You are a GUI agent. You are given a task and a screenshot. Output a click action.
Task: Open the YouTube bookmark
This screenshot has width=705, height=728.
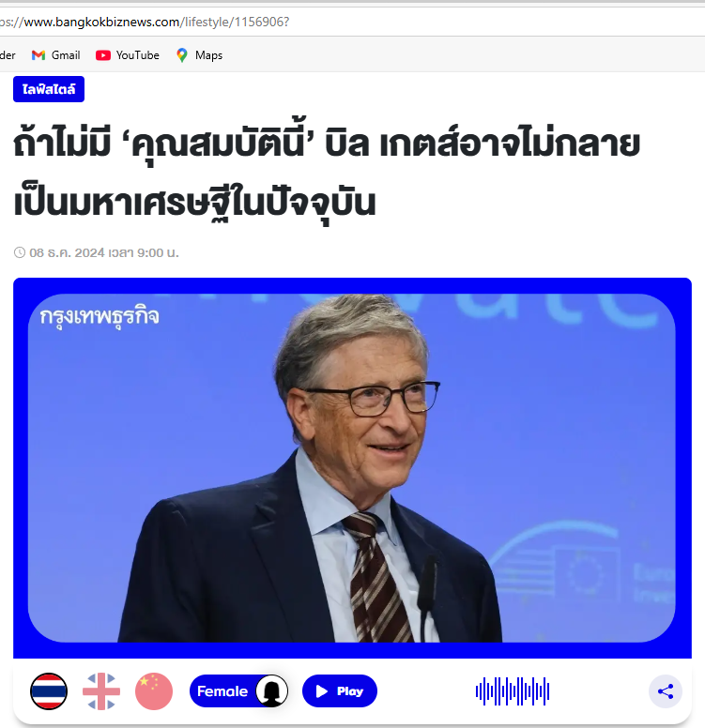point(128,55)
